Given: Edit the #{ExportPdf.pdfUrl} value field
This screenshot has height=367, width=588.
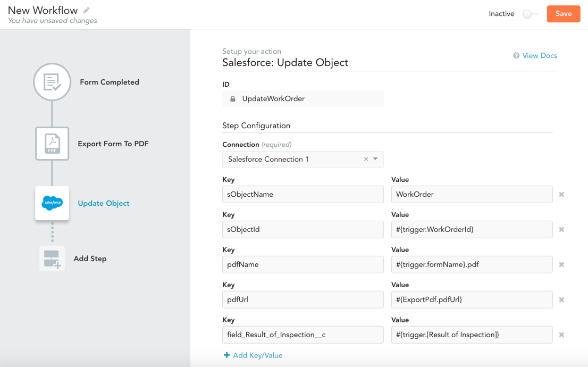Looking at the screenshot, I should 472,299.
